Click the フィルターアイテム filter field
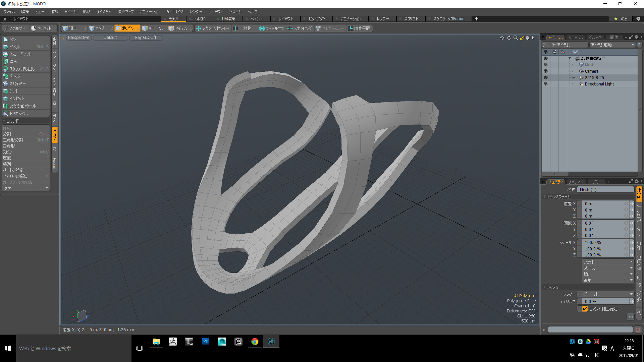The image size is (644, 362). coord(565,45)
